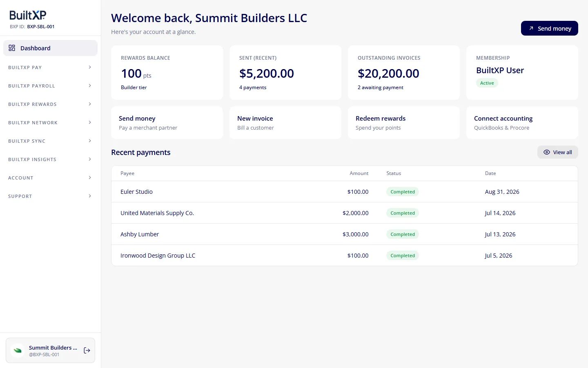Click the Recent payments heading
The width and height of the screenshot is (588, 368).
pyautogui.click(x=141, y=152)
